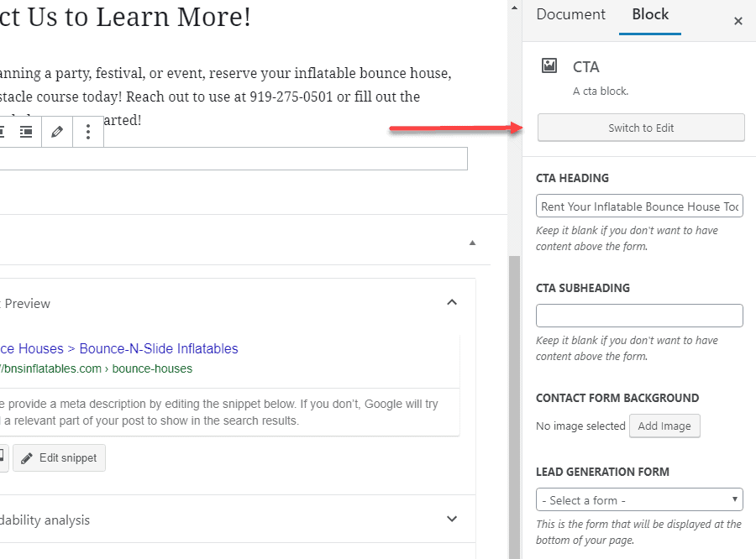Screen dimensions: 756x559
Task: Open the Lead Generation Form dropdown
Action: pos(639,500)
